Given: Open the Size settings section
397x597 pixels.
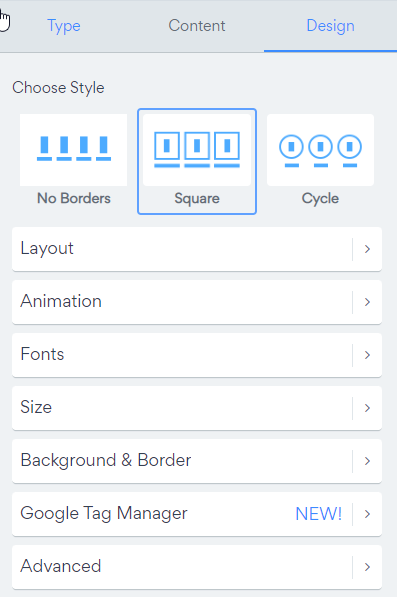Looking at the screenshot, I should (x=197, y=408).
